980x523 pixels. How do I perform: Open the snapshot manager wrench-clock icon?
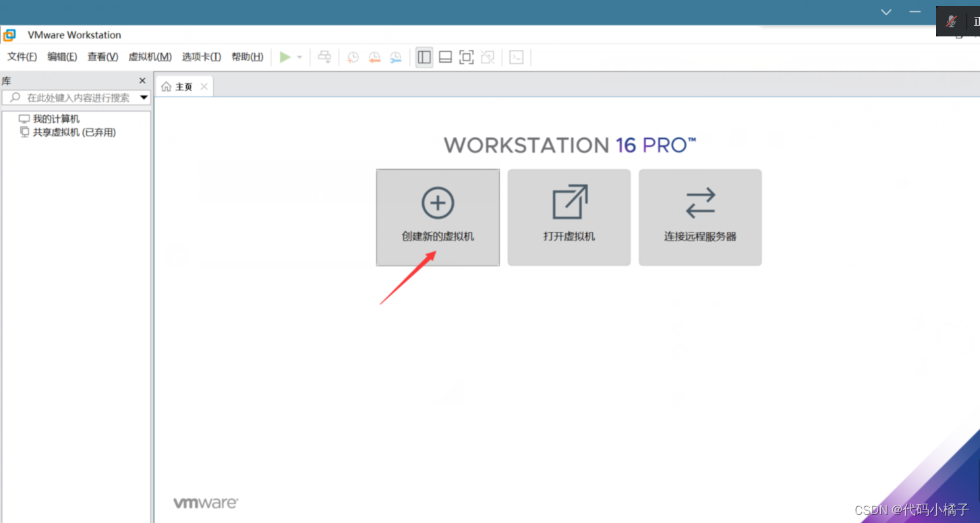[x=396, y=57]
